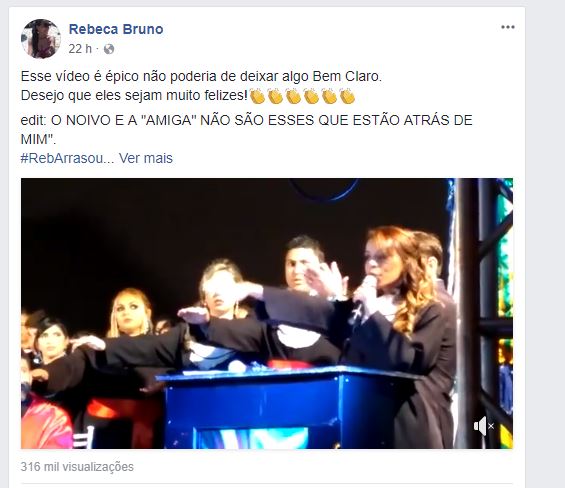Click the public globe privacy icon
The height and width of the screenshot is (488, 565).
109,49
